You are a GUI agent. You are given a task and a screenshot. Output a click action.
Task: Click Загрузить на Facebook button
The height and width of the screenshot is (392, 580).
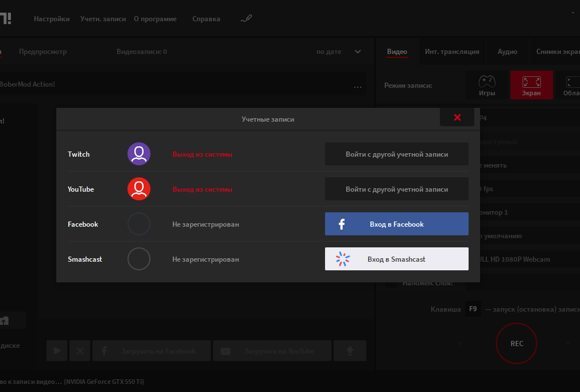click(x=151, y=351)
